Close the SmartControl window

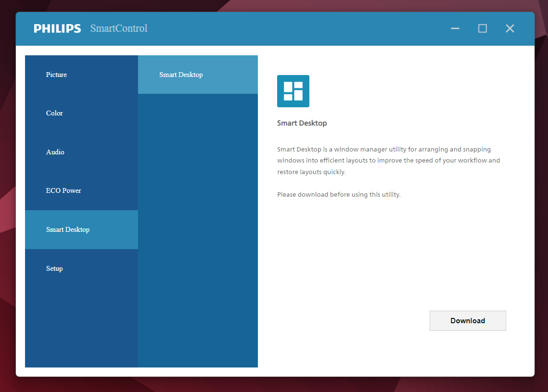[x=510, y=28]
